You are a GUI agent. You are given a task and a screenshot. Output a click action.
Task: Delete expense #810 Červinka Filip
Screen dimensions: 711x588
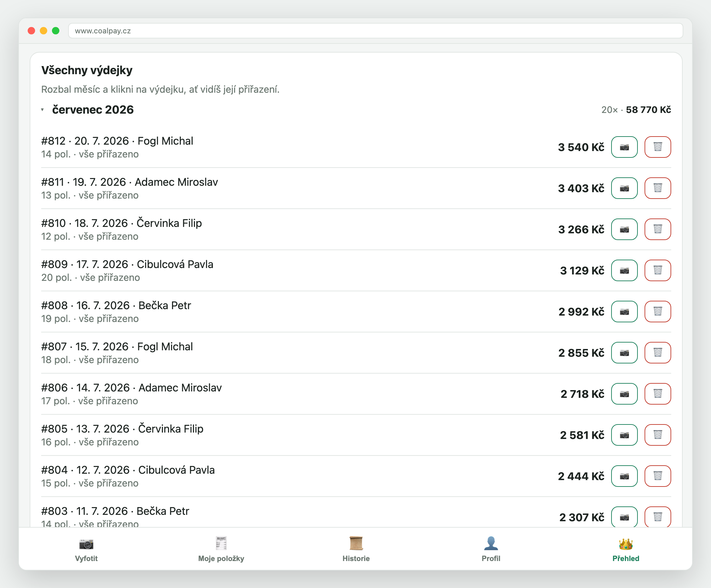tap(657, 229)
